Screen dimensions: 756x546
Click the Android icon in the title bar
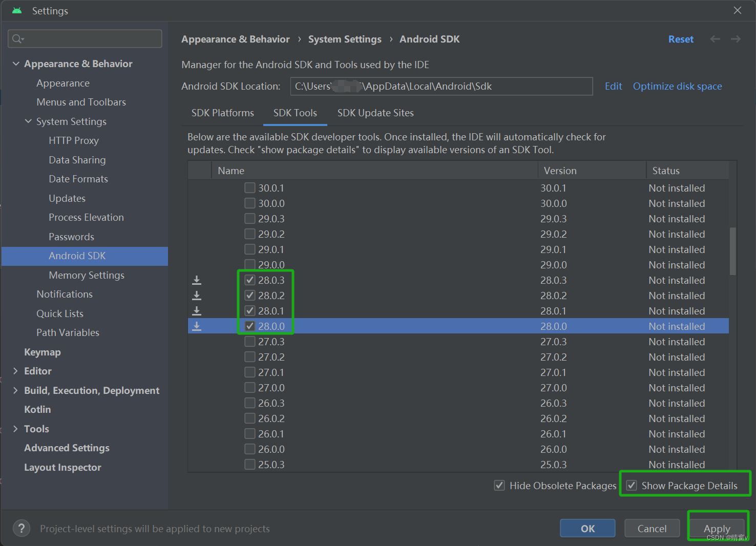click(x=17, y=10)
